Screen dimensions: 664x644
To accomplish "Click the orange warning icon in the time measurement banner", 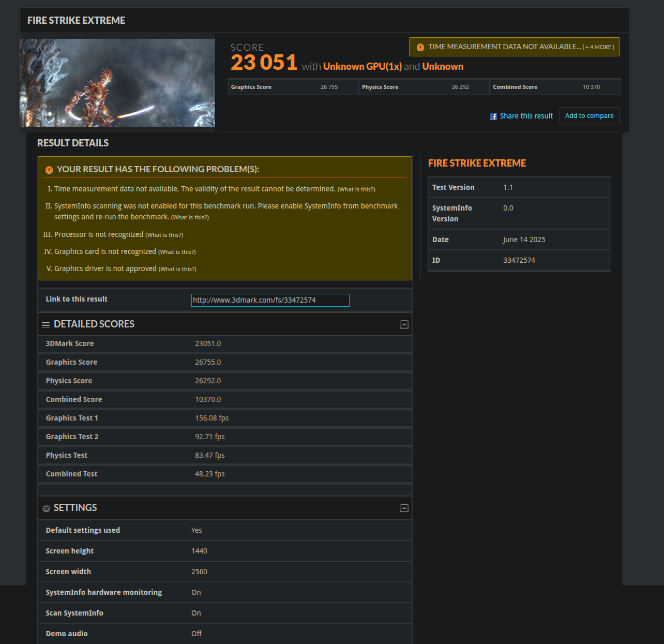I will (420, 47).
